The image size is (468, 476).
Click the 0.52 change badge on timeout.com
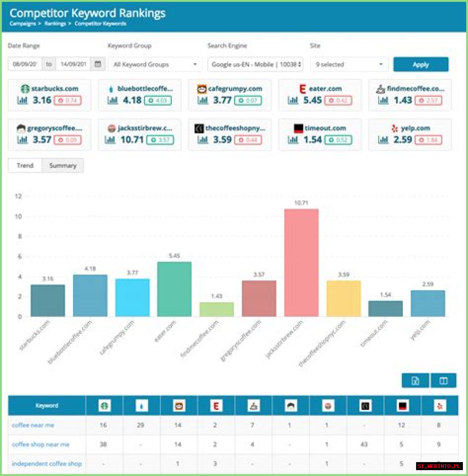click(338, 140)
